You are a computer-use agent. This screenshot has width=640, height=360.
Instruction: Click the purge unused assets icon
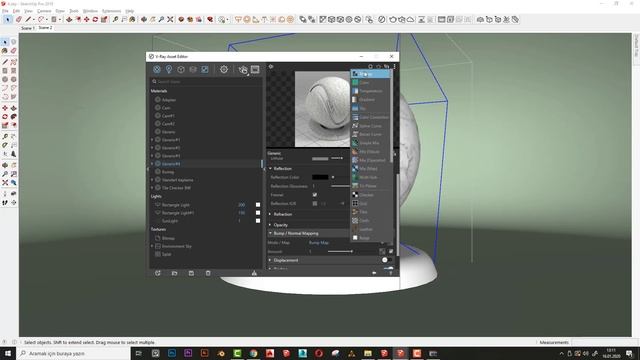[254, 273]
